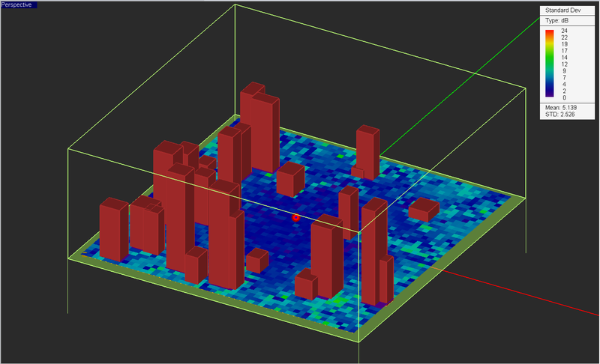
Task: Select the leftmost red building block
Action: pos(114,230)
